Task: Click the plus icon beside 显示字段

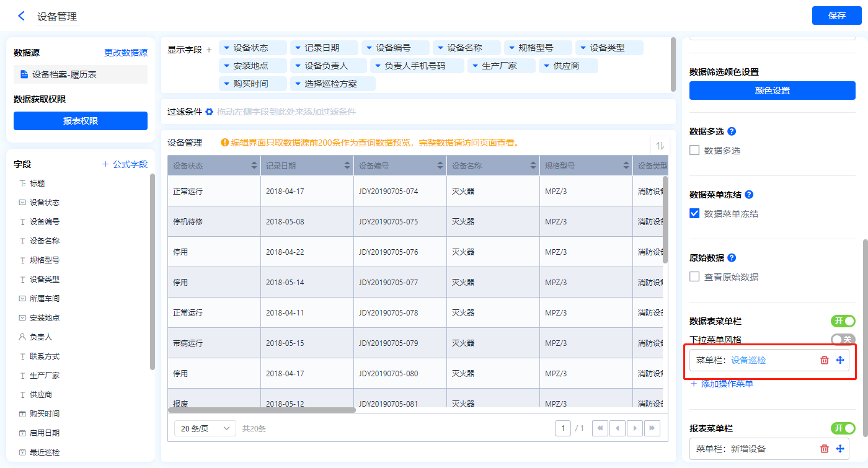Action: pyautogui.click(x=209, y=50)
